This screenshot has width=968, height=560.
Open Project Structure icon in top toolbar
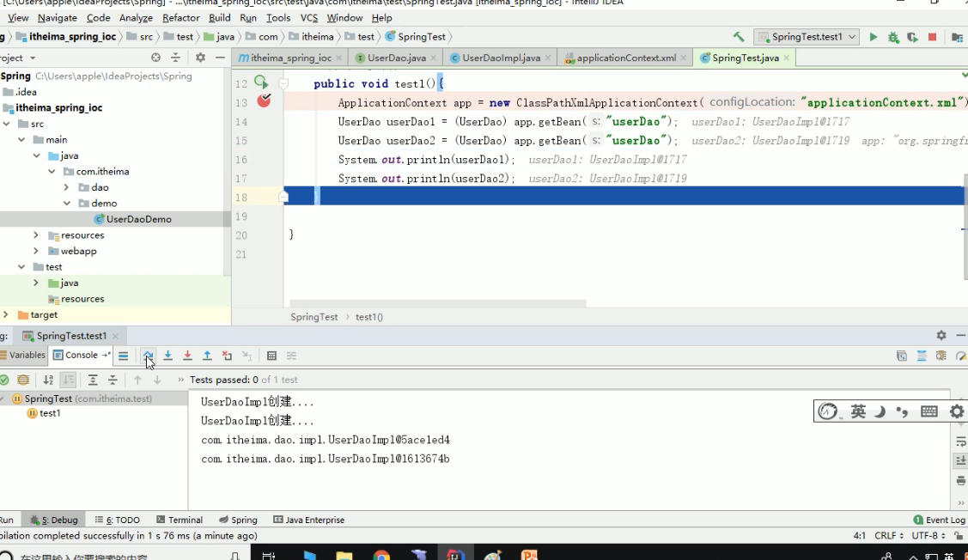[x=958, y=37]
